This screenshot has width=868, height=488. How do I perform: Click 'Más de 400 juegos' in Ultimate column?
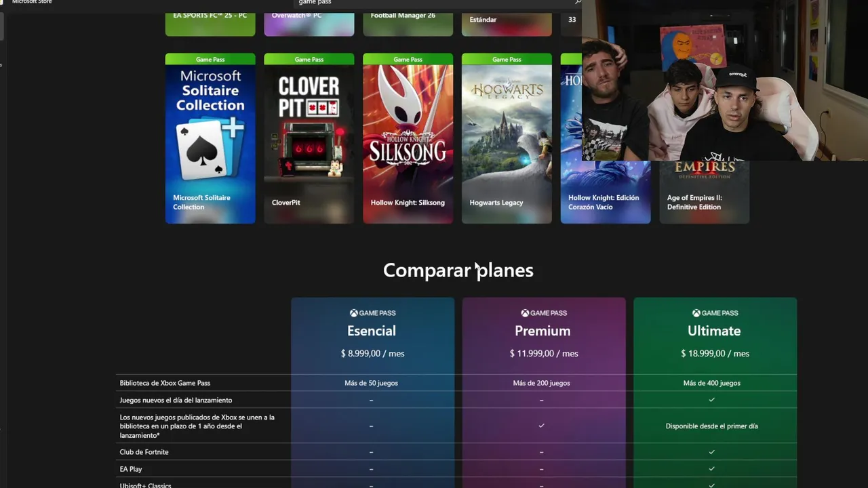tap(712, 383)
